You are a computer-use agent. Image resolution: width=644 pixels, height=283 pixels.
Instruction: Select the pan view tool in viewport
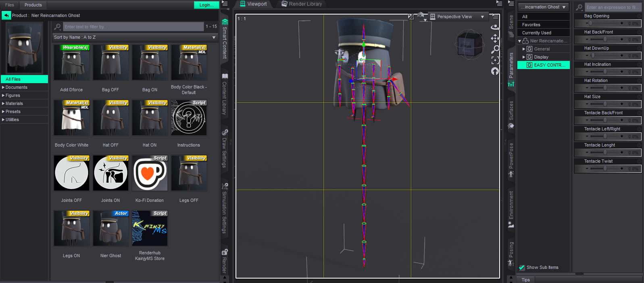pos(495,38)
